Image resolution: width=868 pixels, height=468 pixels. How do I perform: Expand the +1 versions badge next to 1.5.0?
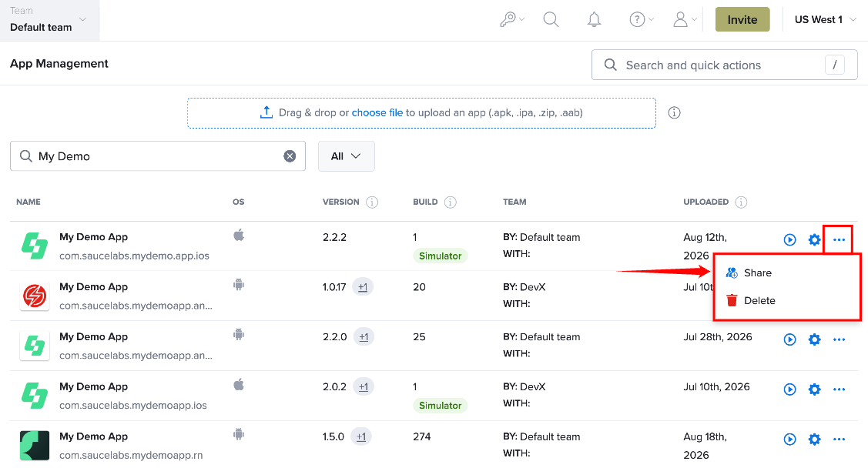pos(361,436)
